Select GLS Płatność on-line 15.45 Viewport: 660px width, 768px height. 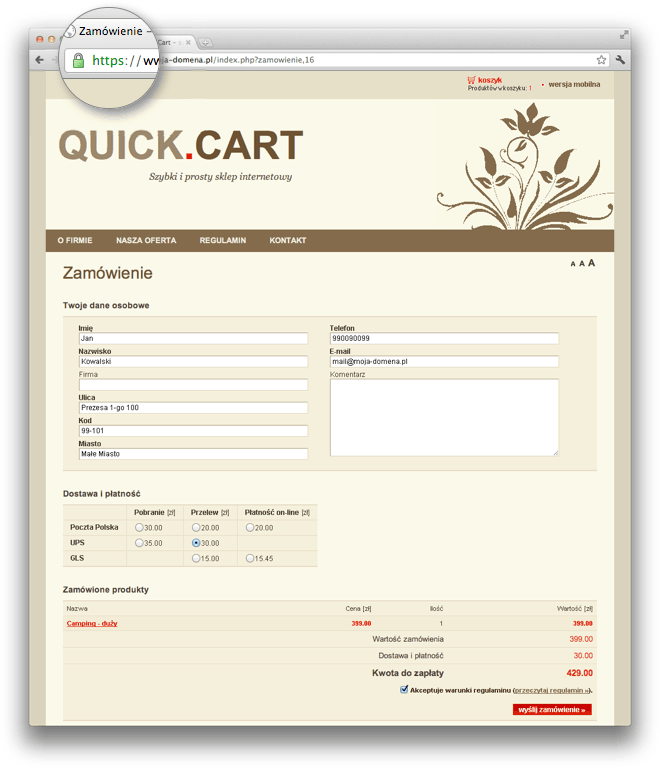tap(250, 558)
